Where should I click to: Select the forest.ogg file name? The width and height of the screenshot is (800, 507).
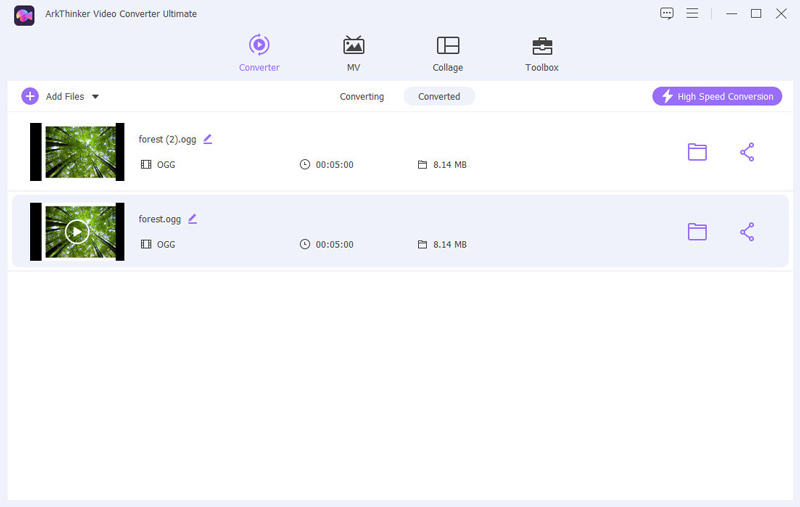(x=160, y=219)
